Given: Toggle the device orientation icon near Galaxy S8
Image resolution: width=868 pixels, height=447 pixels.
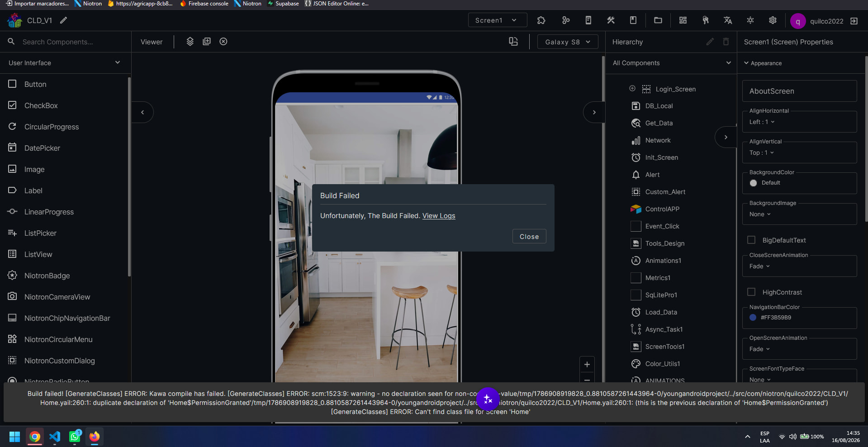Looking at the screenshot, I should (513, 42).
